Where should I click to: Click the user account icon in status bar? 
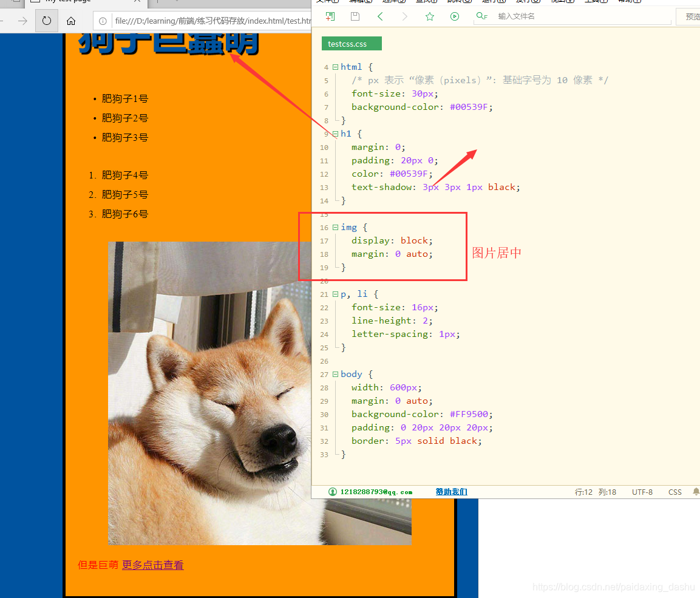[333, 492]
